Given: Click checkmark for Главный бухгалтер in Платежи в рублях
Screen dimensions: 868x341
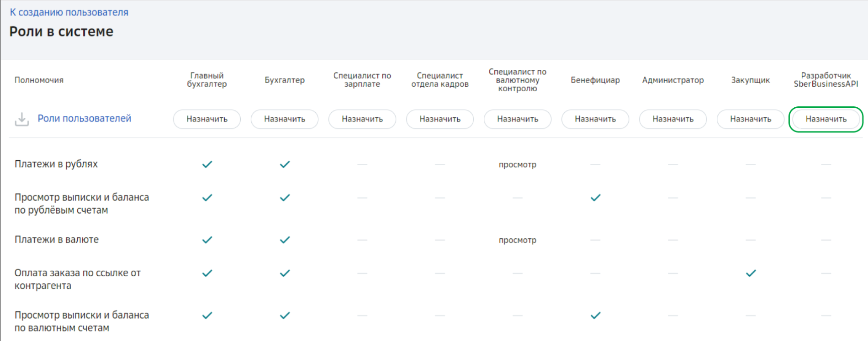Looking at the screenshot, I should click(207, 164).
